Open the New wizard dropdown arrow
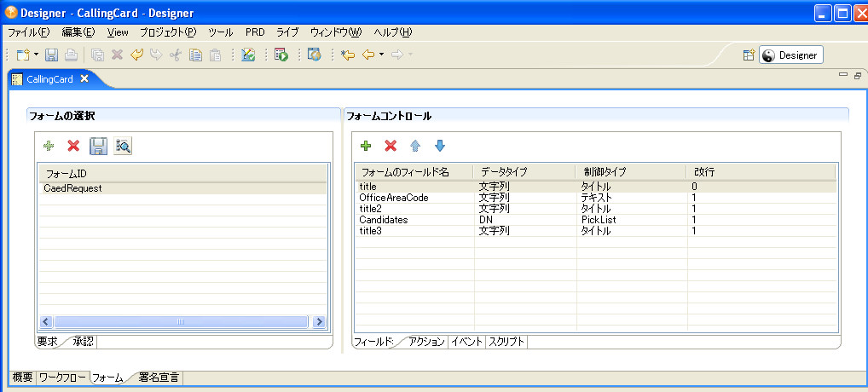 tap(36, 55)
